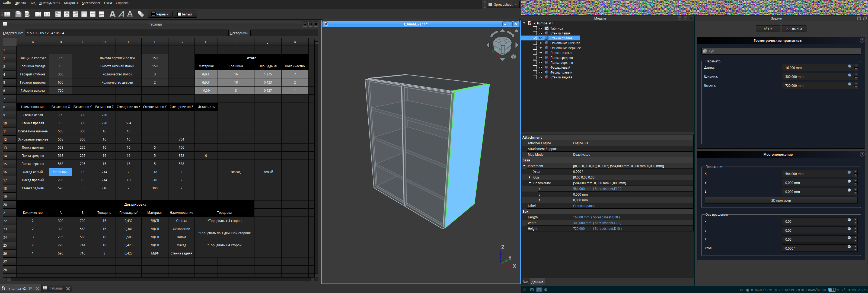Check the box next to Стенка левая
Screen dimensions: 868x293
click(x=535, y=33)
